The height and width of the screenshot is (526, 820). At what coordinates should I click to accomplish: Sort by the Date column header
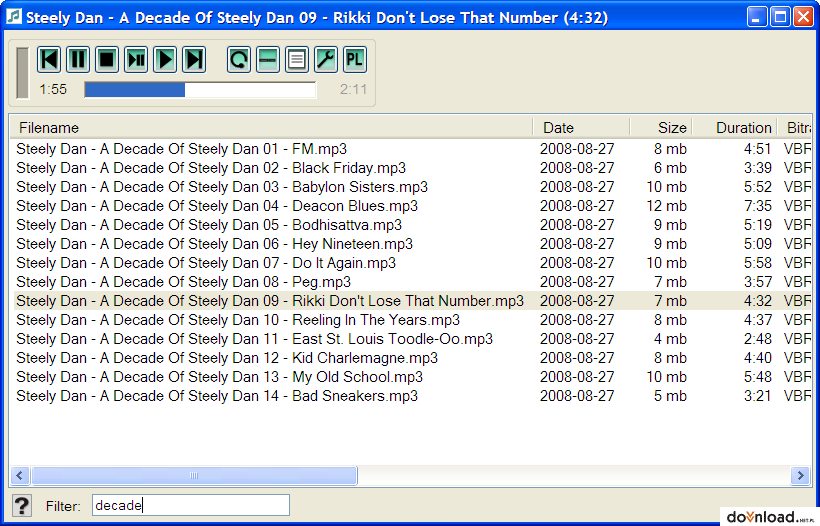pyautogui.click(x=582, y=128)
